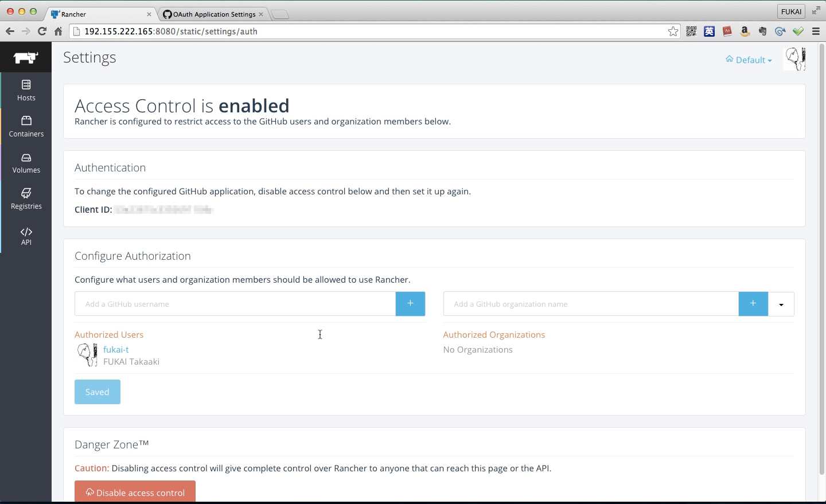Click Evernote elephant extension icon
The width and height of the screenshot is (826, 504).
(x=763, y=32)
